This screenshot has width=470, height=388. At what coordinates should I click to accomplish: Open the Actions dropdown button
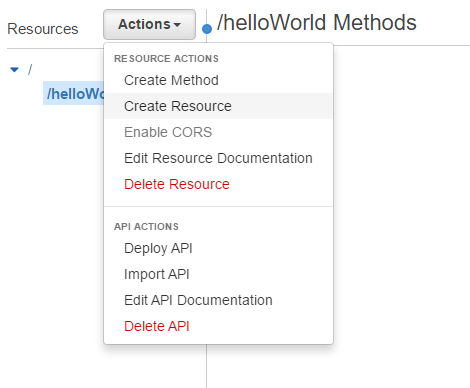coord(149,24)
